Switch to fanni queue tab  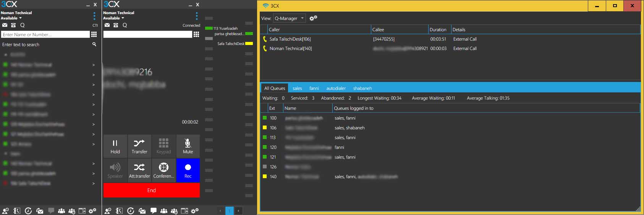314,88
